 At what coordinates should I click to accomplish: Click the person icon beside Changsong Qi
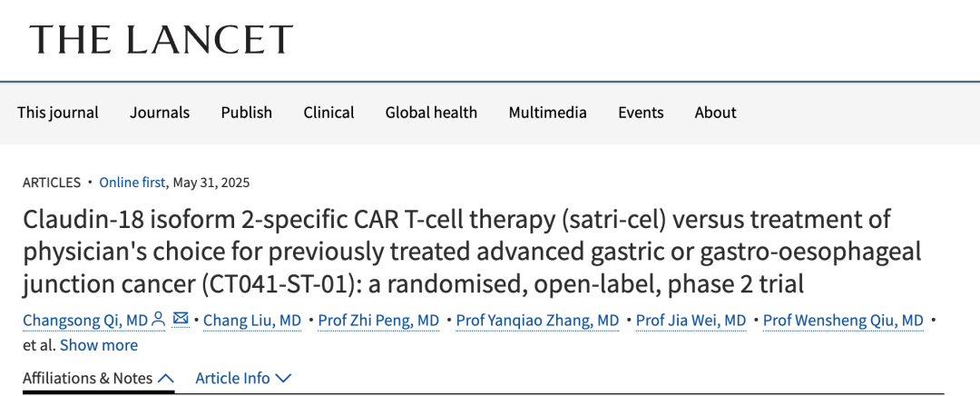[159, 320]
